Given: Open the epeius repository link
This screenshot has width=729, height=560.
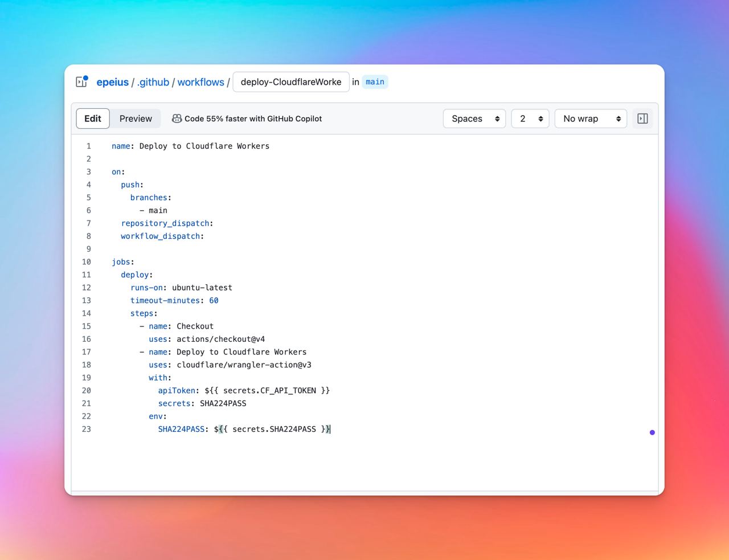Looking at the screenshot, I should click(113, 82).
